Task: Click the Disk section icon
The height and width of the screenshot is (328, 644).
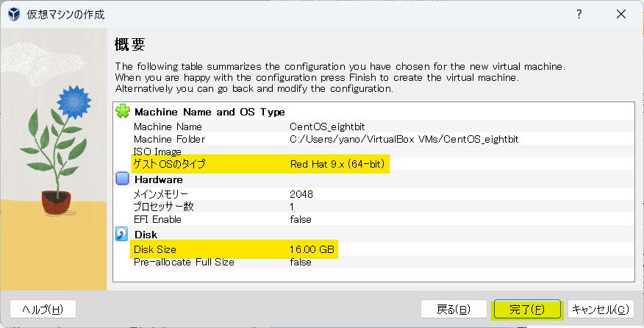Action: [x=121, y=234]
